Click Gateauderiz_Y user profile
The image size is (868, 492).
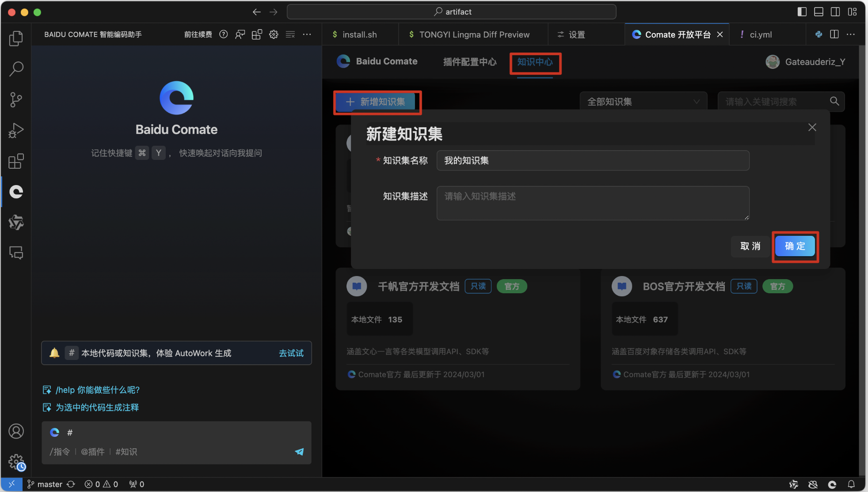click(x=805, y=62)
